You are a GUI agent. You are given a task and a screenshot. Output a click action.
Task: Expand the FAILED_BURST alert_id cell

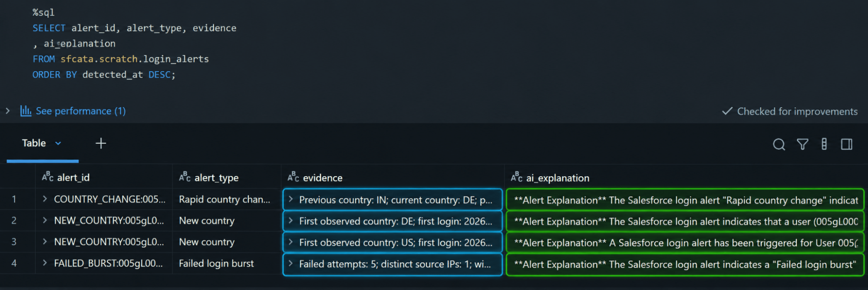[x=45, y=263]
